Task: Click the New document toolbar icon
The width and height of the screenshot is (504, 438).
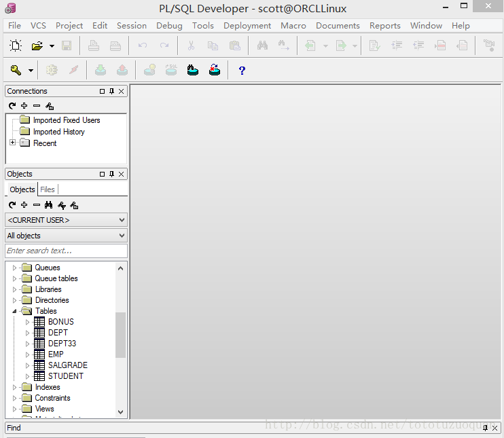Action: click(16, 45)
